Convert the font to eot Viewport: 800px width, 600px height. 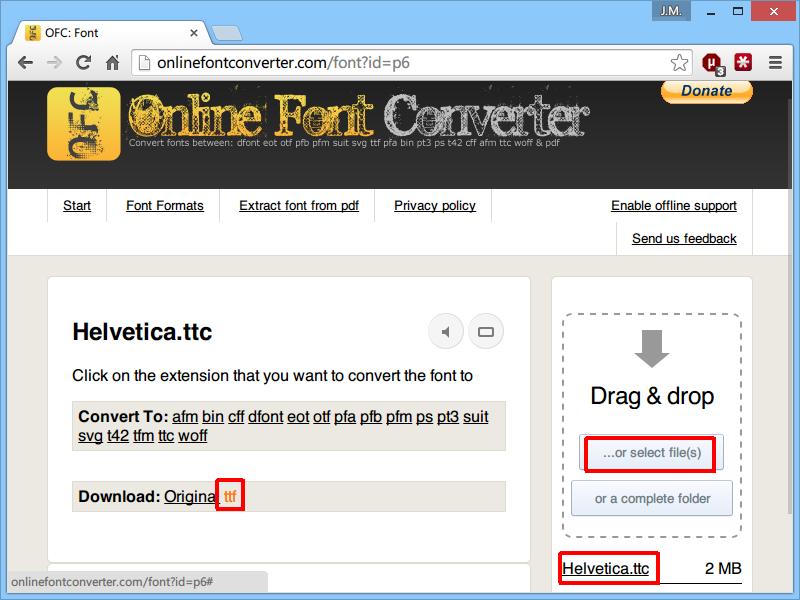point(298,417)
